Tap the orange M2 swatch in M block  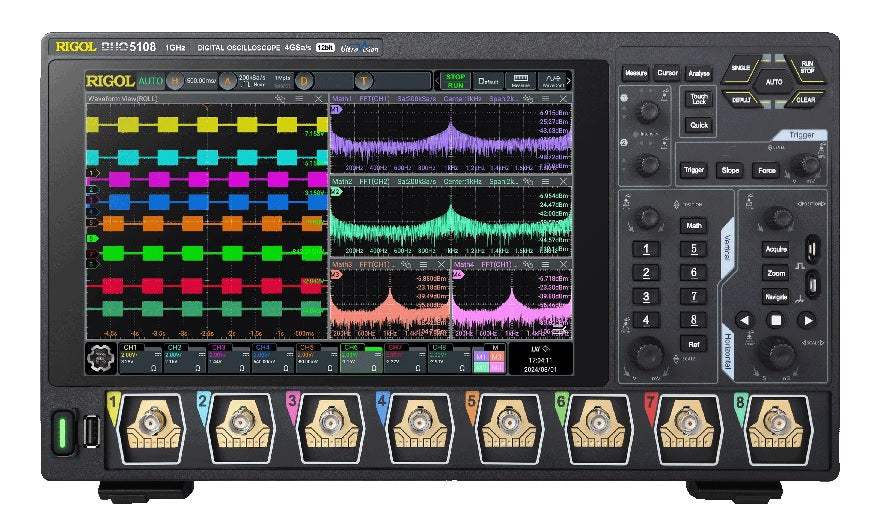497,357
